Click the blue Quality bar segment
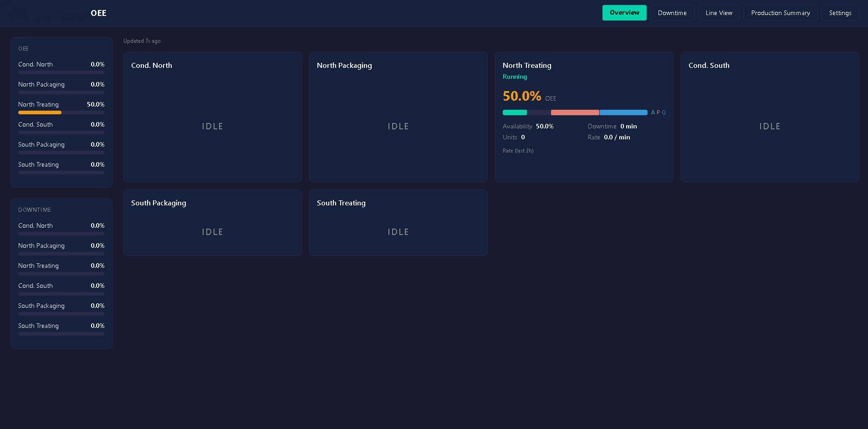Image resolution: width=868 pixels, height=429 pixels. point(623,112)
